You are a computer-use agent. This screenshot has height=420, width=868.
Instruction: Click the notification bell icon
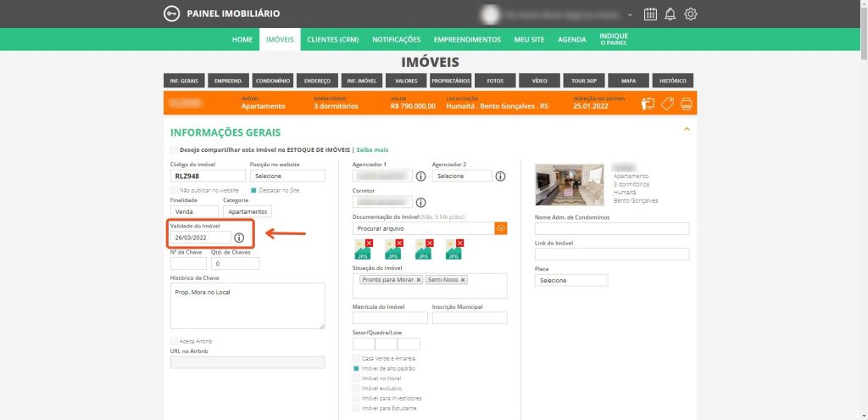coord(670,14)
